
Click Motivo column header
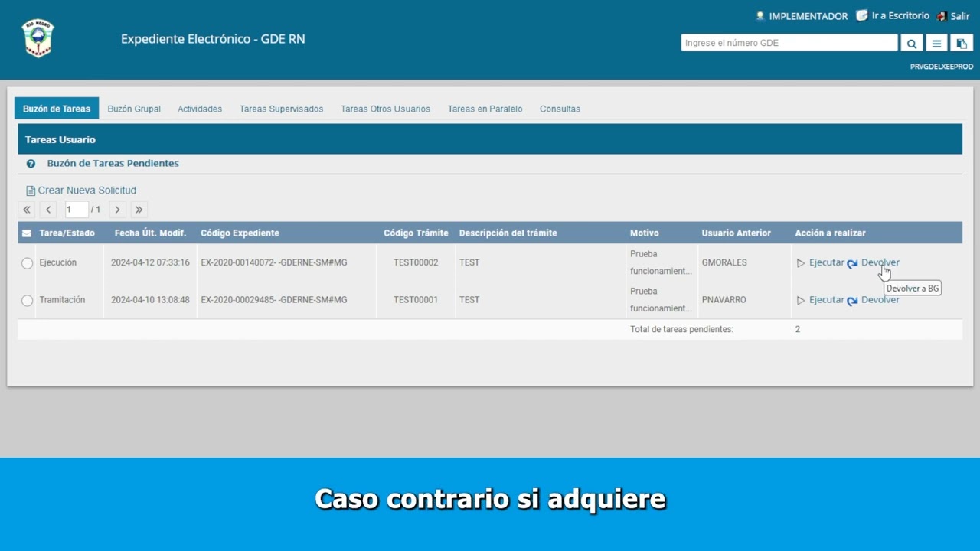644,233
